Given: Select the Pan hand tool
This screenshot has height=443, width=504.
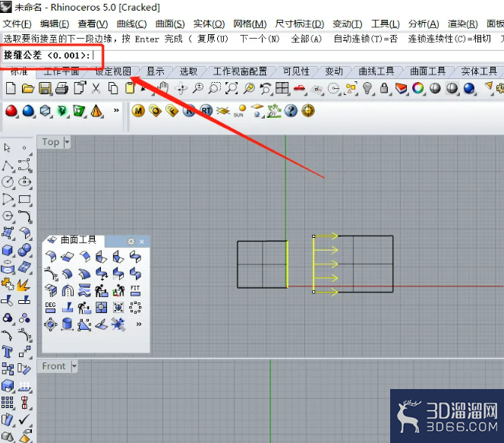Looking at the screenshot, I should (164, 88).
